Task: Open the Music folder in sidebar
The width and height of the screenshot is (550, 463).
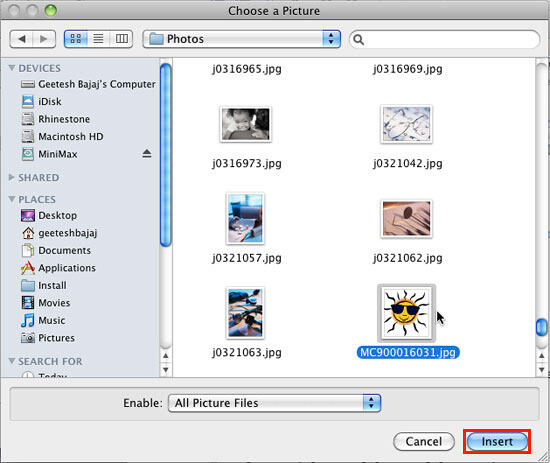Action: pos(43,320)
